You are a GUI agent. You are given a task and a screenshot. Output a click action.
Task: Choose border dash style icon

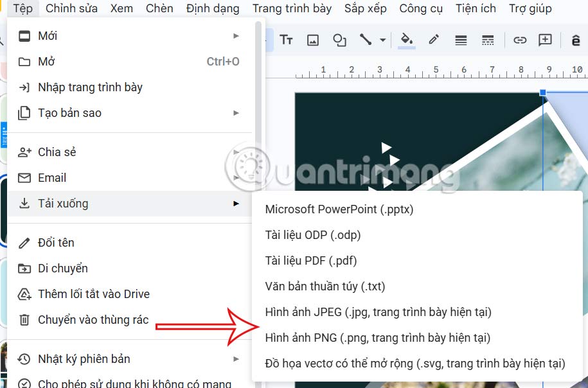click(x=488, y=40)
